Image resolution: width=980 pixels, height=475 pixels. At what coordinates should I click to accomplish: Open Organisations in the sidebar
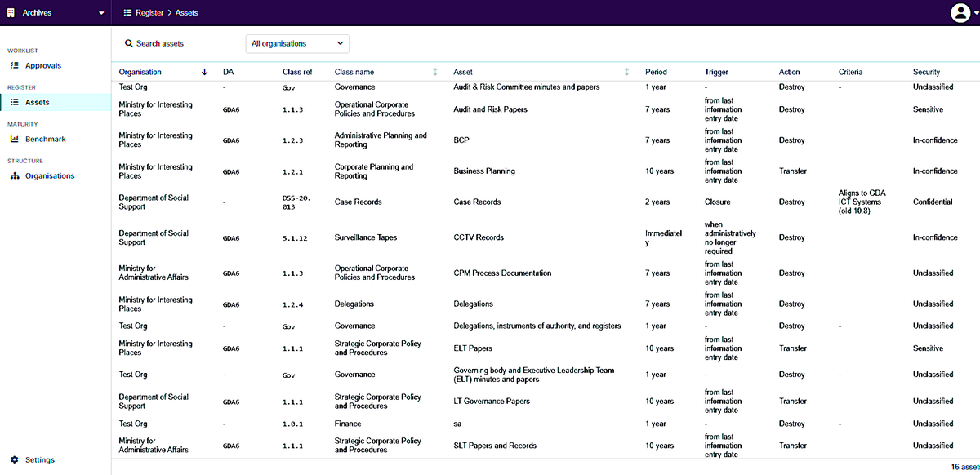(x=50, y=175)
